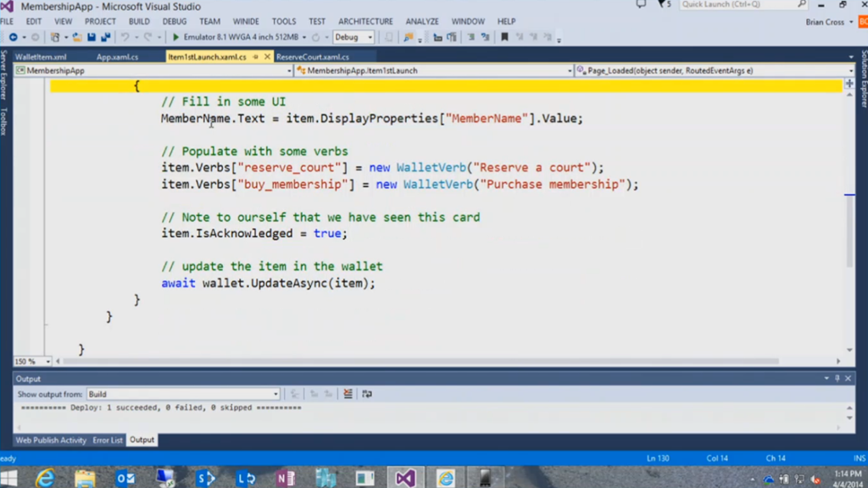Click the Clear All icon in the Output toolbar

[348, 394]
